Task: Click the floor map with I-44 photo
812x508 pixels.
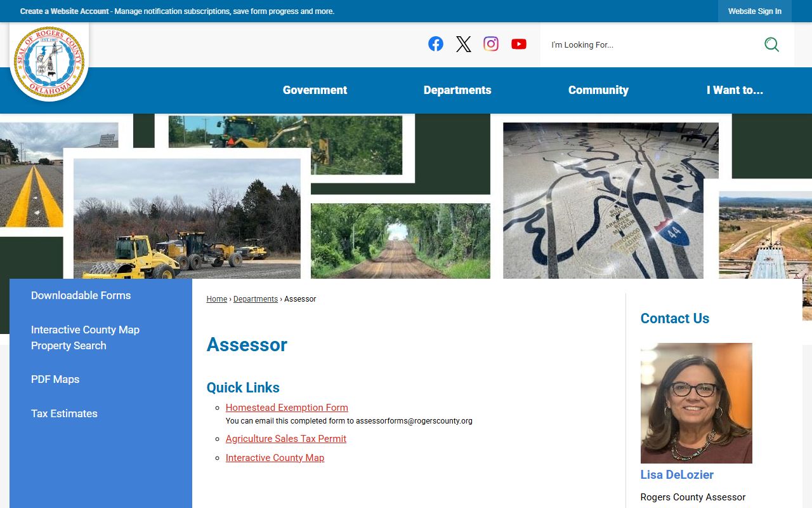Action: click(x=611, y=201)
